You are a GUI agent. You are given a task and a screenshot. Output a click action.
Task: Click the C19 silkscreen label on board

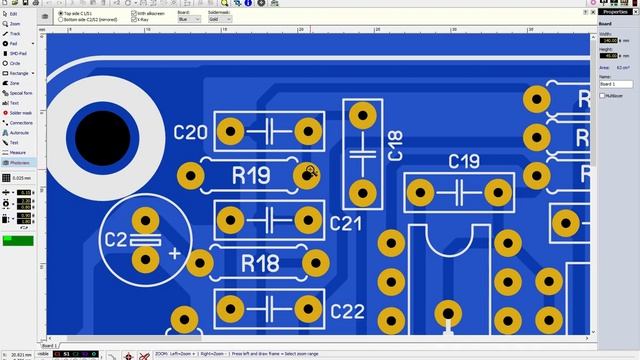pyautogui.click(x=464, y=162)
